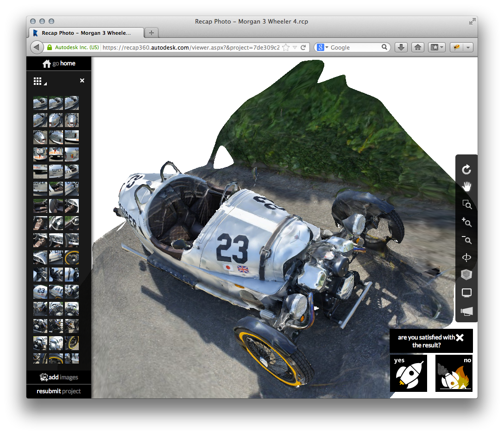Click the go home link
This screenshot has width=504, height=435.
tap(59, 64)
